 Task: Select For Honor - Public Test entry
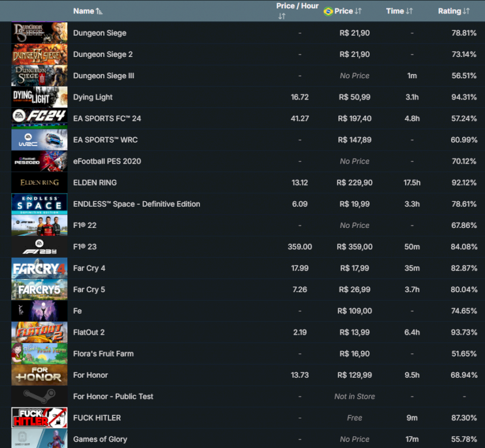[113, 396]
